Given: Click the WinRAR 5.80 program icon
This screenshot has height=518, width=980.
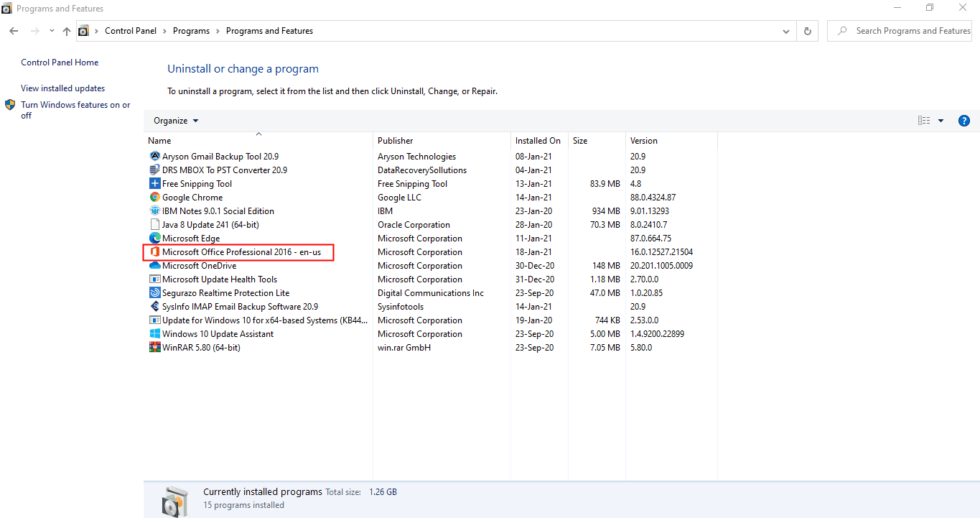Looking at the screenshot, I should pyautogui.click(x=154, y=347).
